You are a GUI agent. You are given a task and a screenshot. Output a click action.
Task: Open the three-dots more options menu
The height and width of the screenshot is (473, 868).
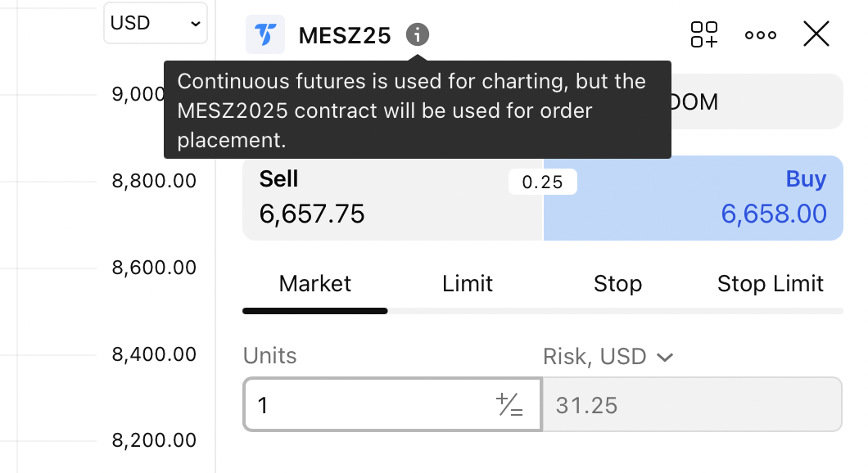click(x=761, y=35)
